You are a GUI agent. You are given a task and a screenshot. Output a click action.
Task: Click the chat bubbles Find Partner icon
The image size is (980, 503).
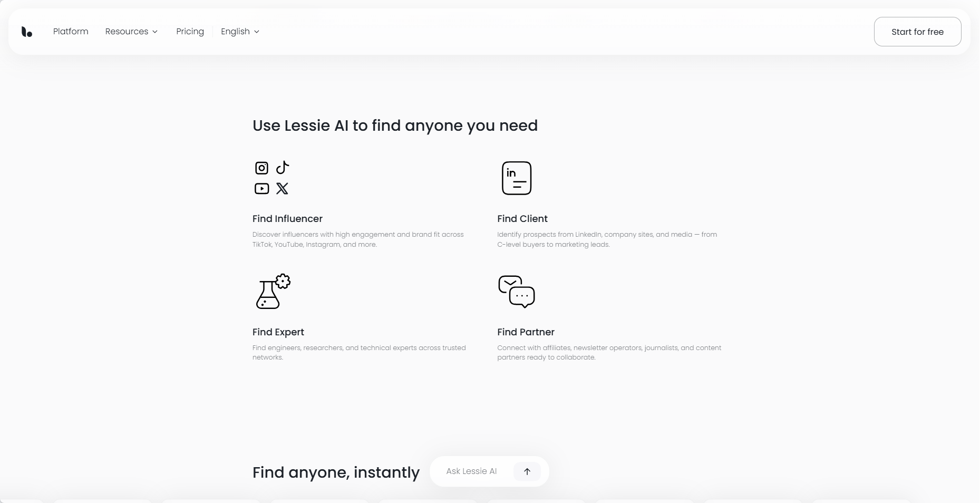click(517, 292)
